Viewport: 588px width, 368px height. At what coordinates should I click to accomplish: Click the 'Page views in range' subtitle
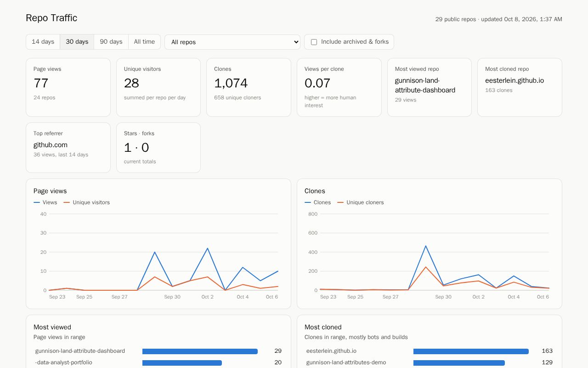coord(59,337)
